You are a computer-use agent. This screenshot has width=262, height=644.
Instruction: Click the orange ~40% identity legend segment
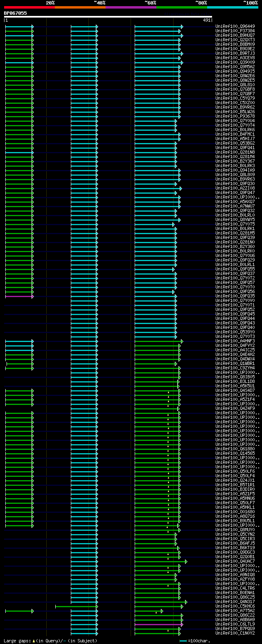click(80, 7)
